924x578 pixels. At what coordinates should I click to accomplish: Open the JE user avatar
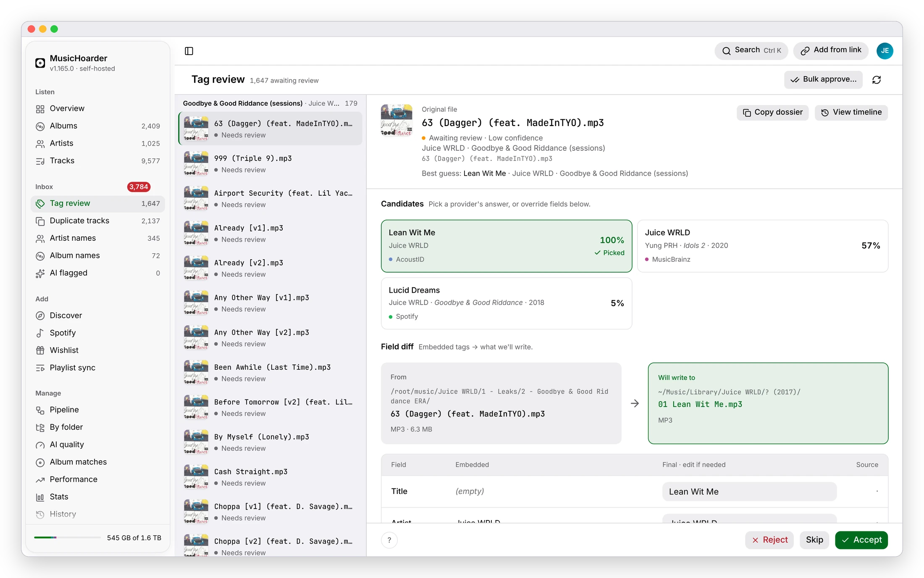(885, 50)
